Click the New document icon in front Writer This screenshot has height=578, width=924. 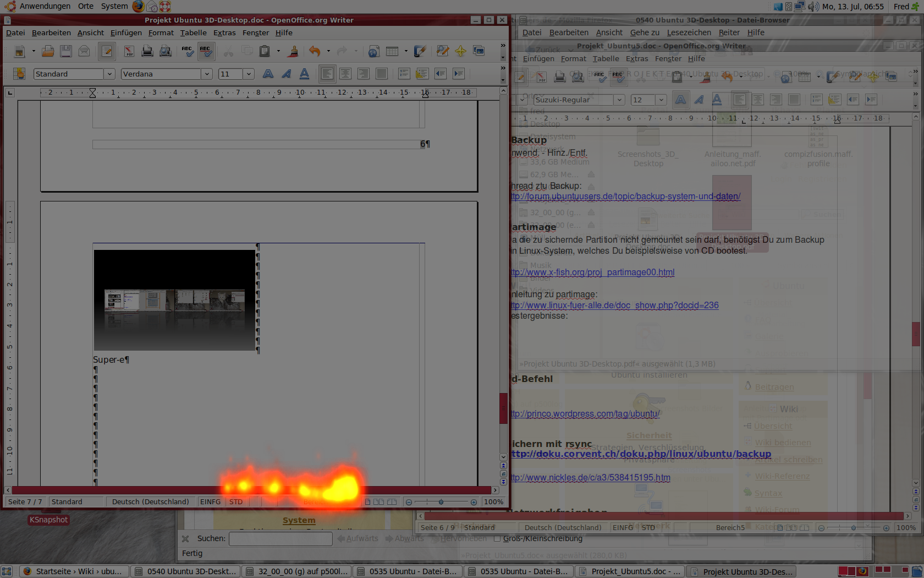tap(19, 52)
